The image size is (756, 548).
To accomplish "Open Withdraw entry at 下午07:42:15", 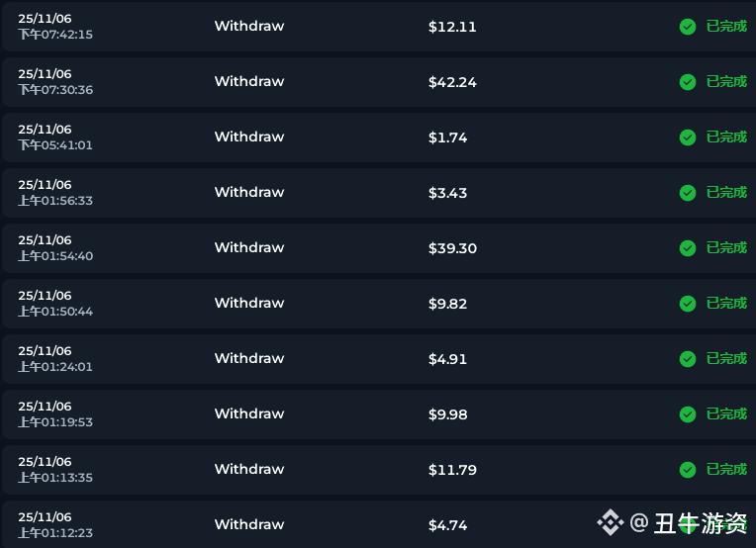I will tap(249, 27).
